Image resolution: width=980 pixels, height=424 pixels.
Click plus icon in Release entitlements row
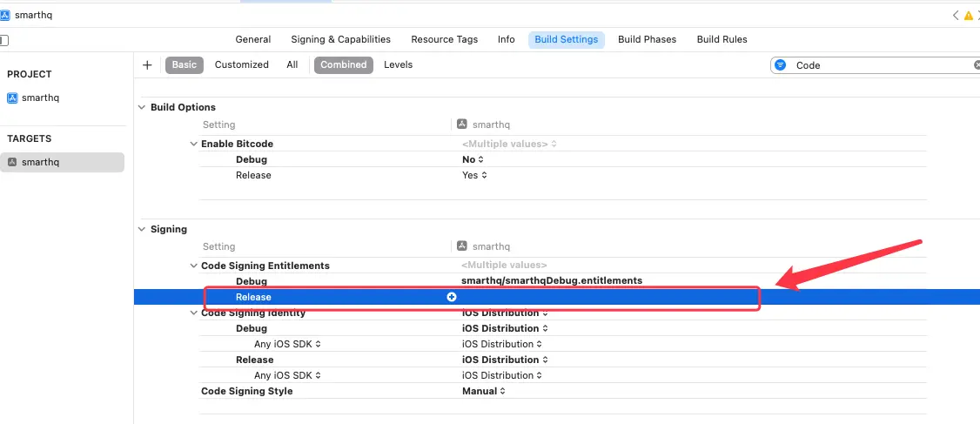[x=451, y=297]
